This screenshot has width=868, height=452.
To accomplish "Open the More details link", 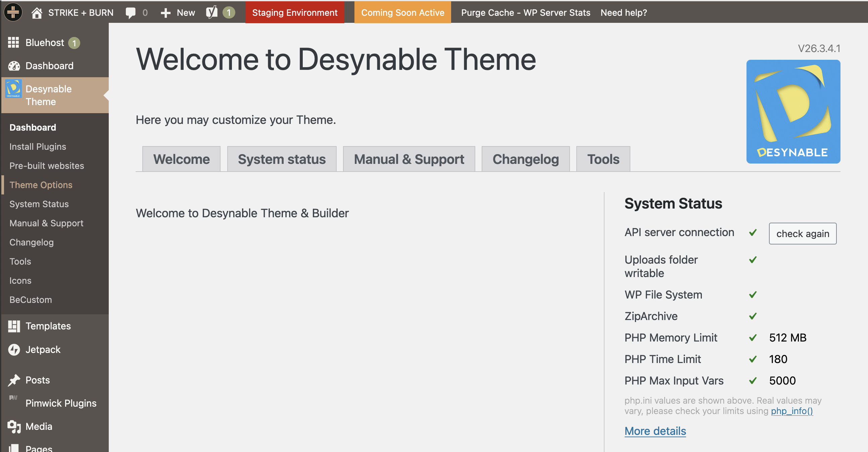I will click(655, 431).
